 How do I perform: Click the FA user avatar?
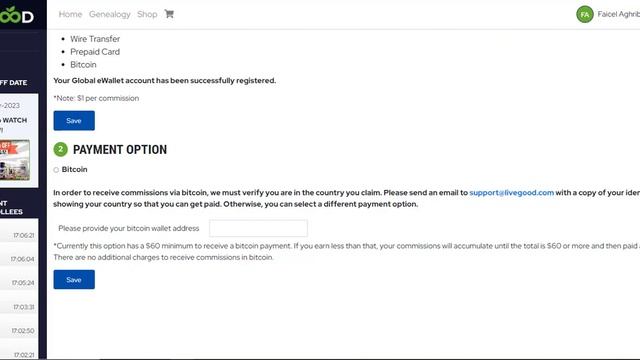(584, 14)
